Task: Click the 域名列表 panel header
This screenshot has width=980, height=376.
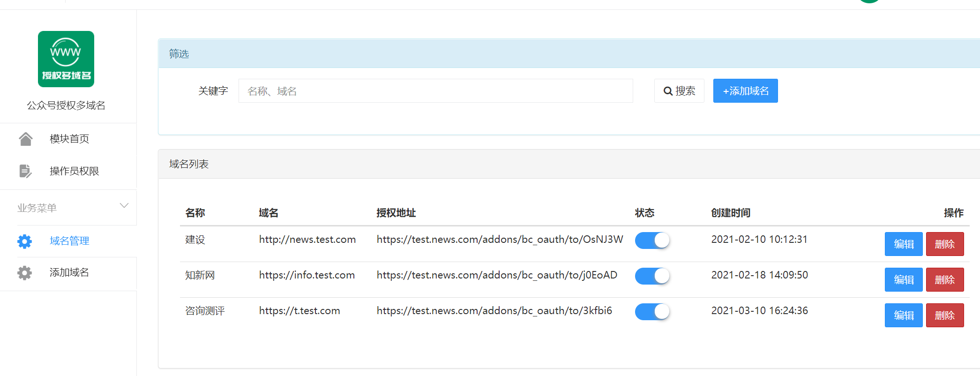Action: click(569, 164)
